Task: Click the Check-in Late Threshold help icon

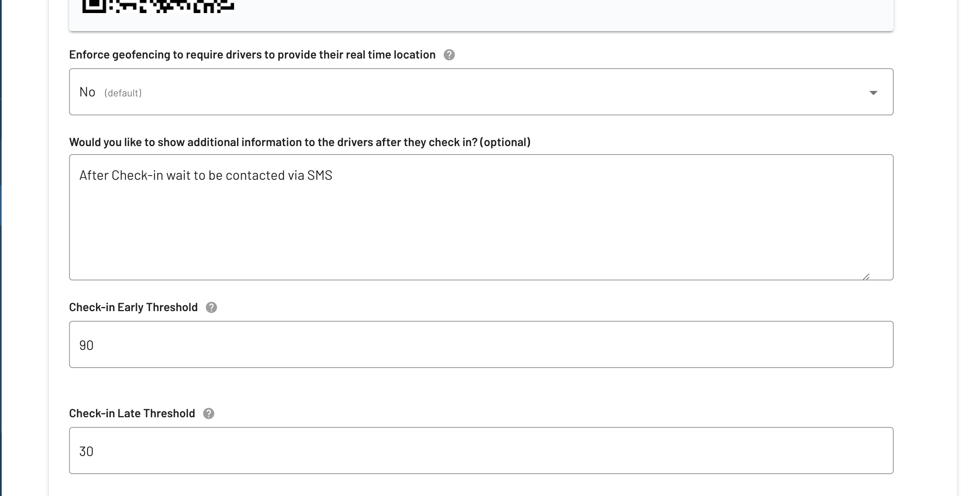Action: pyautogui.click(x=209, y=414)
